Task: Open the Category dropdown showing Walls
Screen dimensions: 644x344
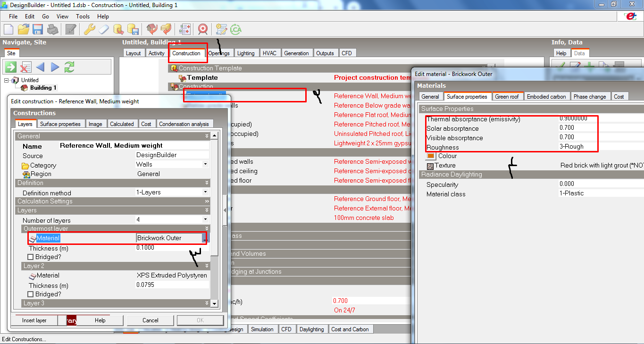Action: coord(205,164)
